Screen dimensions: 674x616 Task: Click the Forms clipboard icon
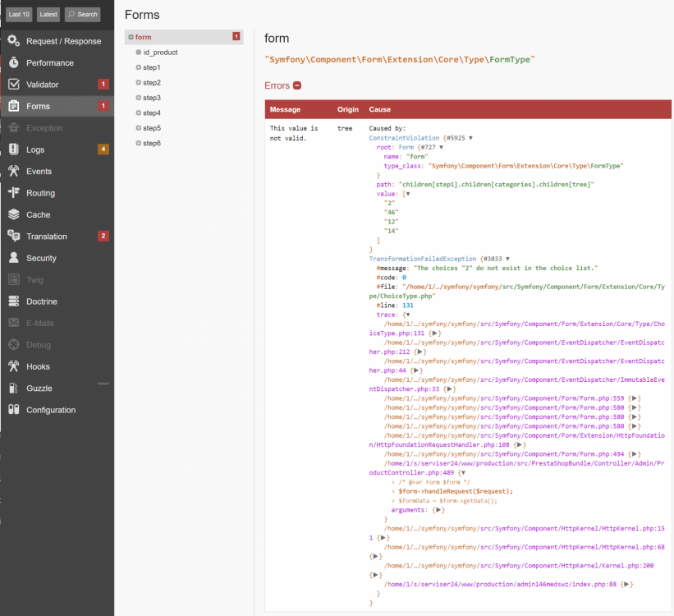point(14,106)
